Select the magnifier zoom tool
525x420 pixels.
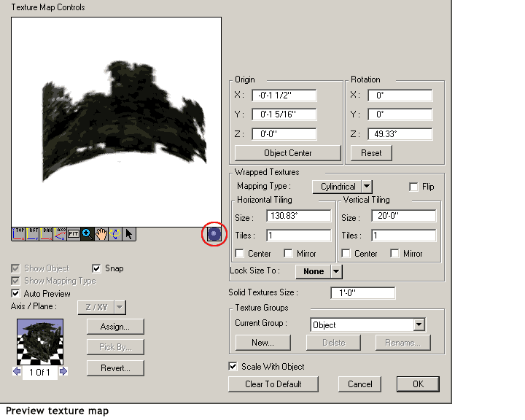click(x=87, y=234)
